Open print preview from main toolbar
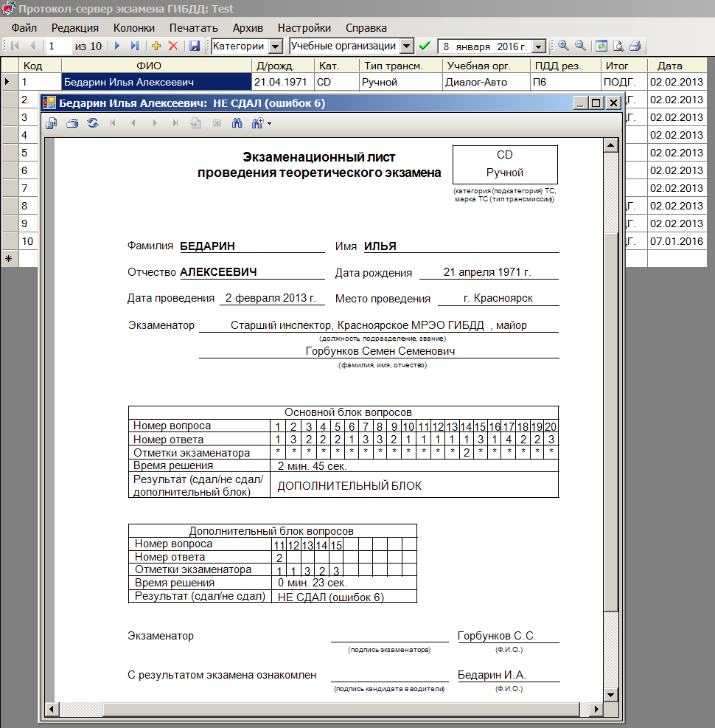The width and height of the screenshot is (715, 728). tap(618, 46)
